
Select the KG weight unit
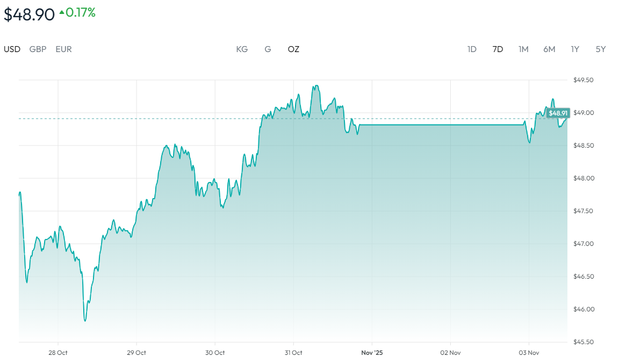[242, 49]
